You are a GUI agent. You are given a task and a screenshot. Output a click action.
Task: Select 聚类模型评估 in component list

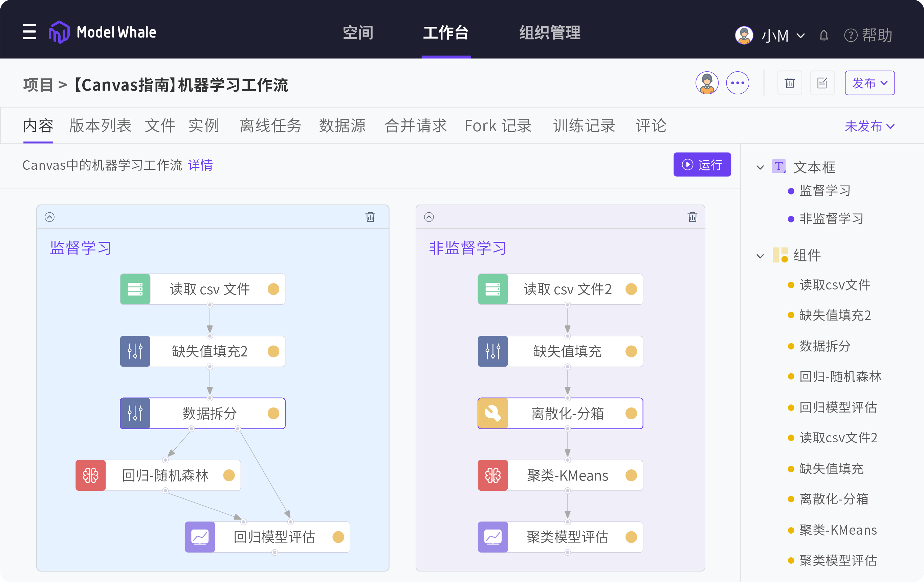[838, 561]
